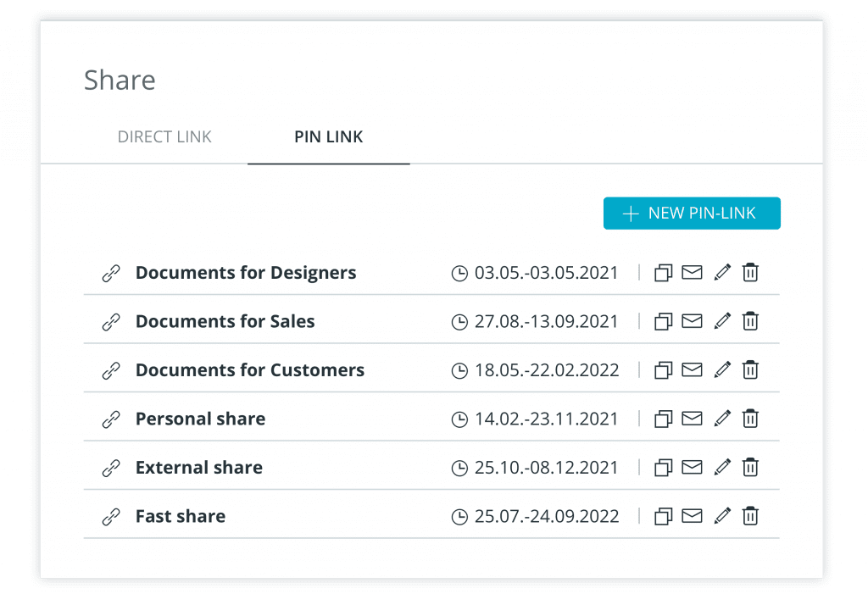
Task: Copy link for Documents for Sales
Action: pos(663,321)
